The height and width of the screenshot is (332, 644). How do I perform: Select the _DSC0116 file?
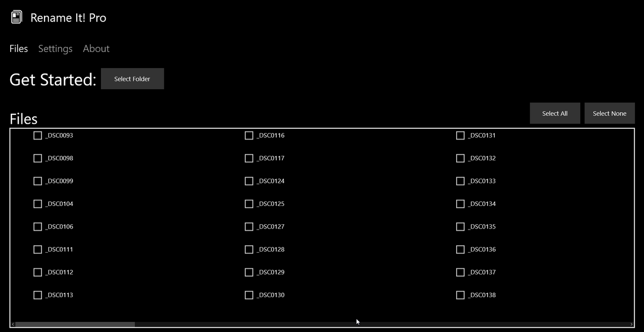248,135
